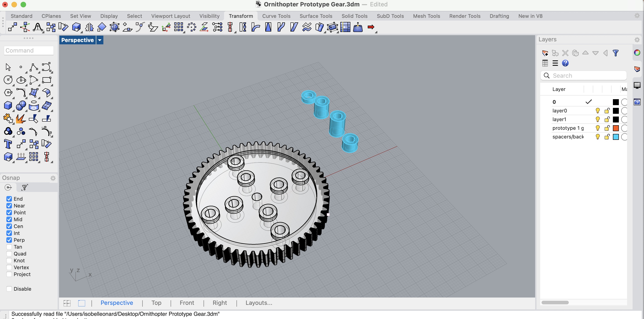
Task: Open the Perspective viewport dropdown arrow
Action: coord(100,40)
